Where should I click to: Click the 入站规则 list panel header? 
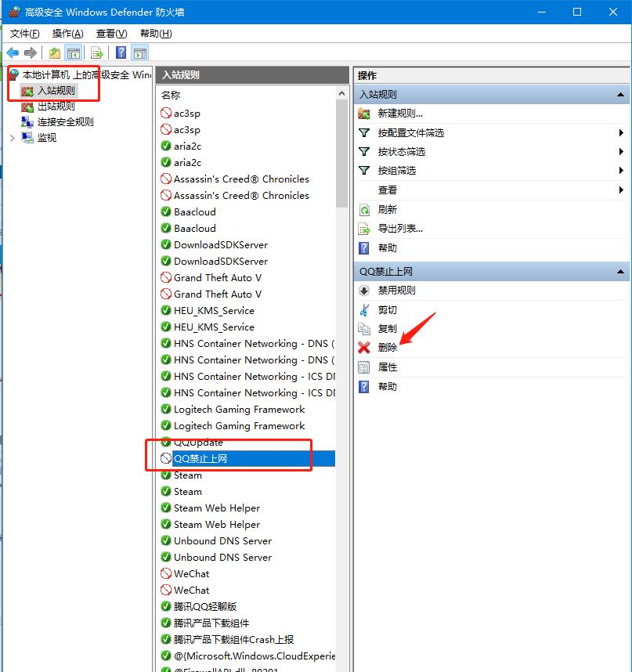tap(252, 75)
